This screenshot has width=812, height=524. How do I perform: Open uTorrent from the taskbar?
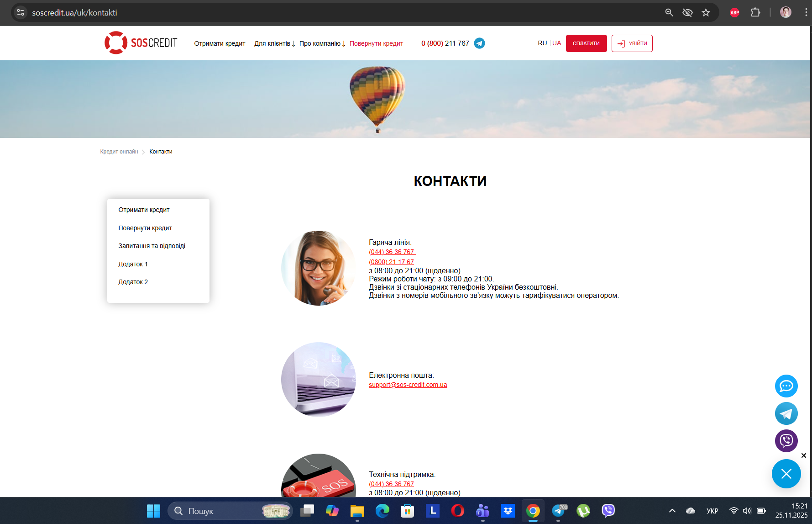(583, 511)
